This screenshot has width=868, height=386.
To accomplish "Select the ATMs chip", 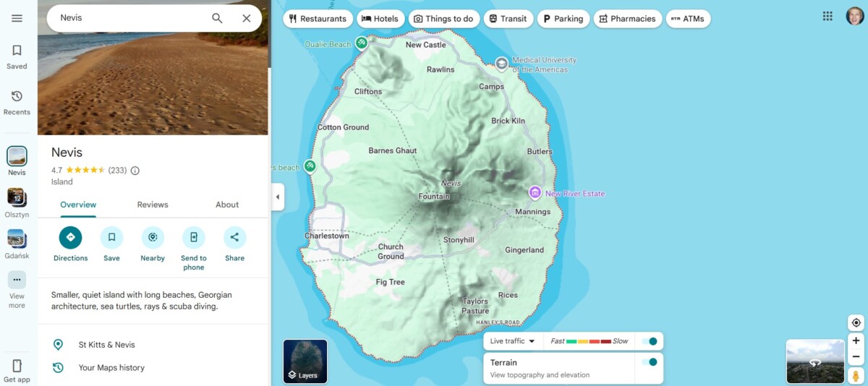I will [688, 19].
